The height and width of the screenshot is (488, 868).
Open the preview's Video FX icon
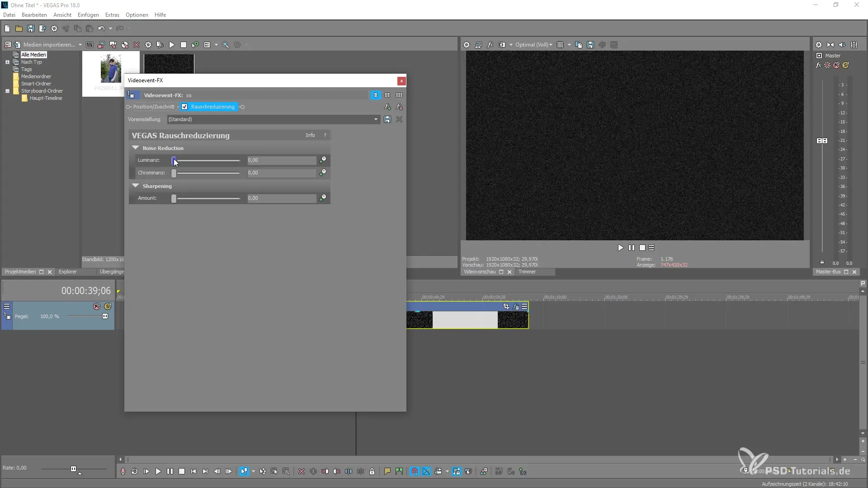click(x=490, y=45)
